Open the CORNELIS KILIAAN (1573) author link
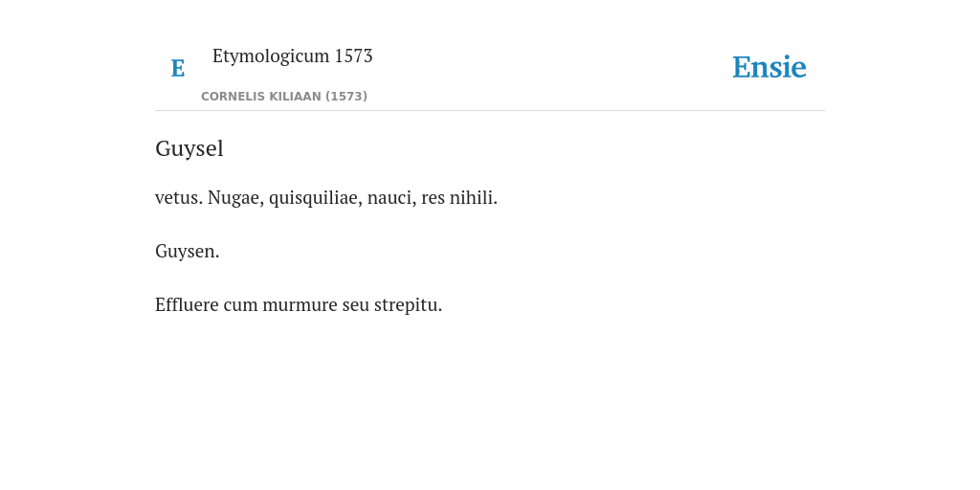This screenshot has width=980, height=490. coord(284,97)
